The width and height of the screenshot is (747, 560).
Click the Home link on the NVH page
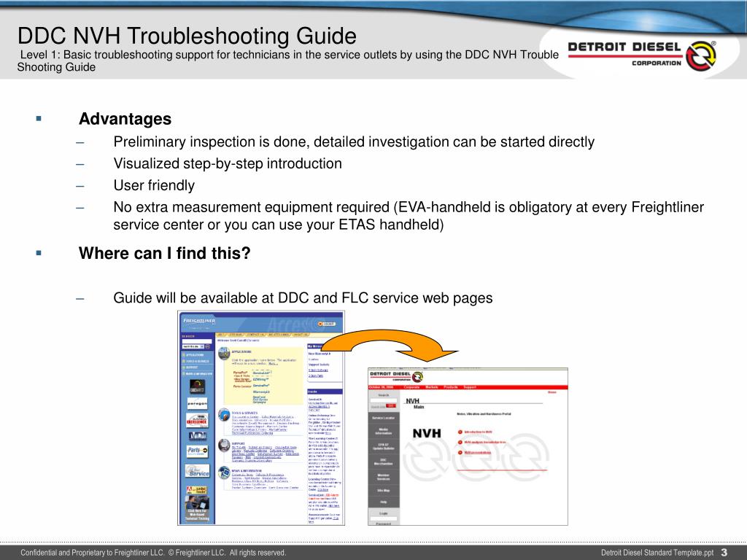pyautogui.click(x=552, y=392)
